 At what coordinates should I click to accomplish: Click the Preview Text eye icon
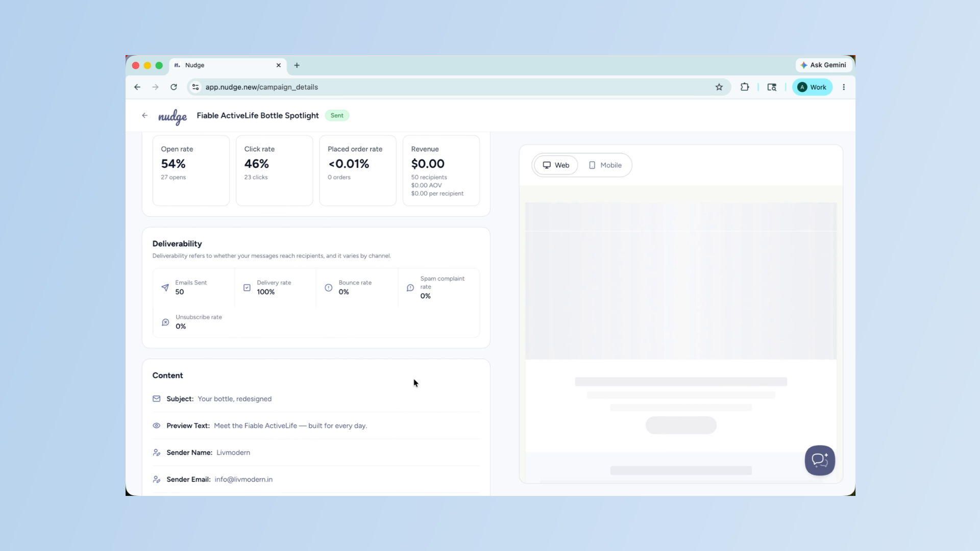click(157, 425)
